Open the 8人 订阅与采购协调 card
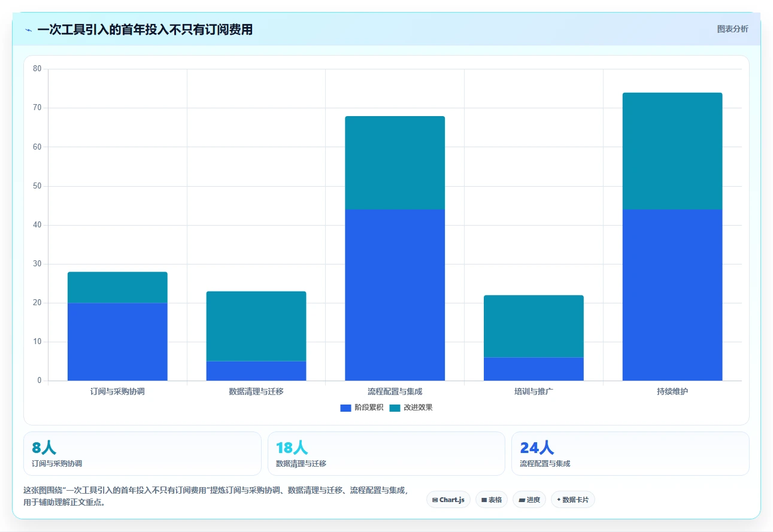Image resolution: width=773 pixels, height=532 pixels. [x=143, y=454]
